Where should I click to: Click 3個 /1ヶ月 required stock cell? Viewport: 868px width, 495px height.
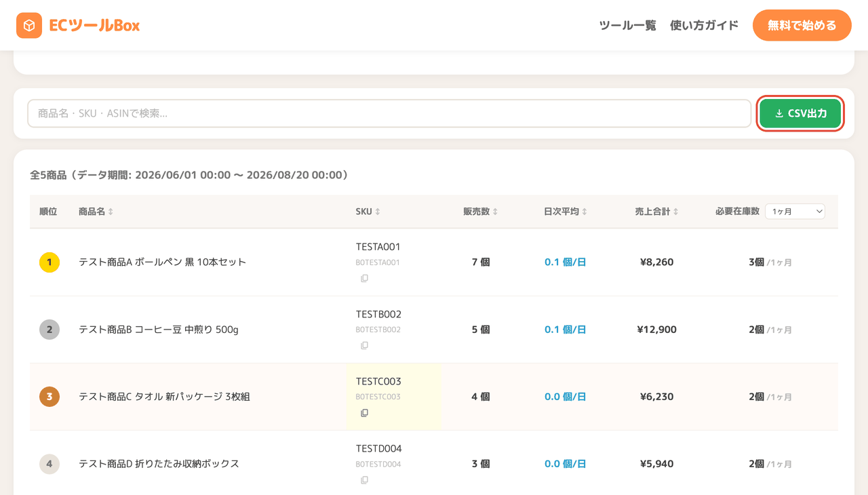pos(770,262)
